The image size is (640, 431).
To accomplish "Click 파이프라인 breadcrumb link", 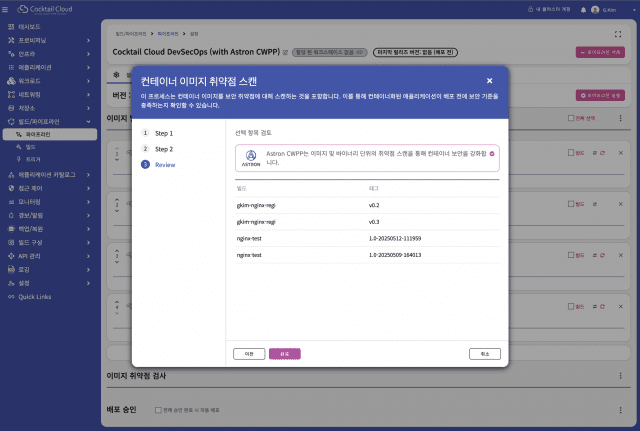I will pyautogui.click(x=168, y=33).
